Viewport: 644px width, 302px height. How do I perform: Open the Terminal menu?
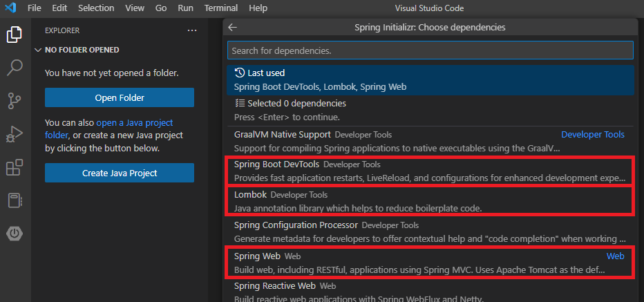point(221,8)
